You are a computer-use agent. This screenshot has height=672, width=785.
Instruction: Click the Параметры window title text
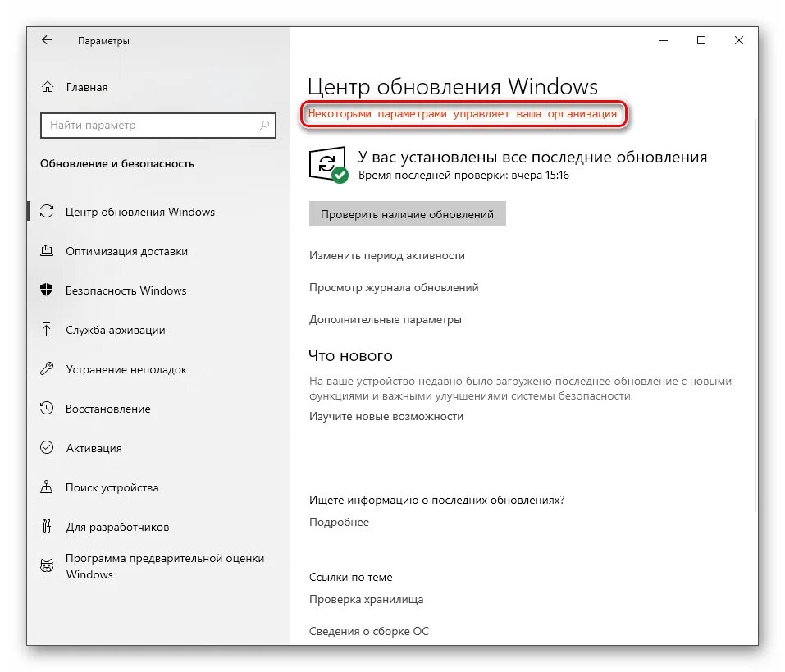(x=103, y=41)
